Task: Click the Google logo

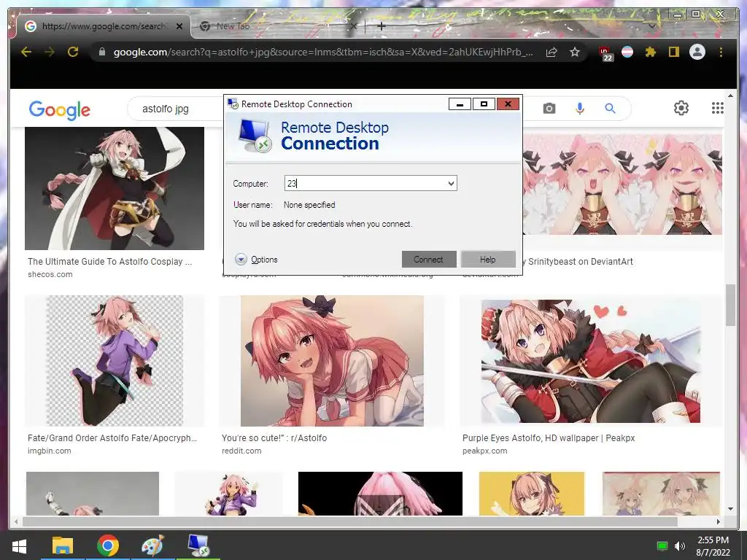Action: (60, 110)
